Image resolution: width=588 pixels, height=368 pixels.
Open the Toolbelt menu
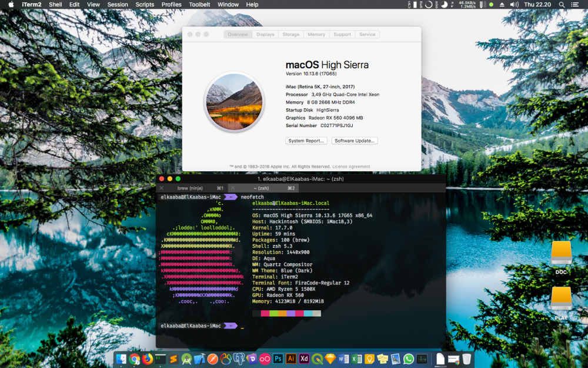(199, 5)
